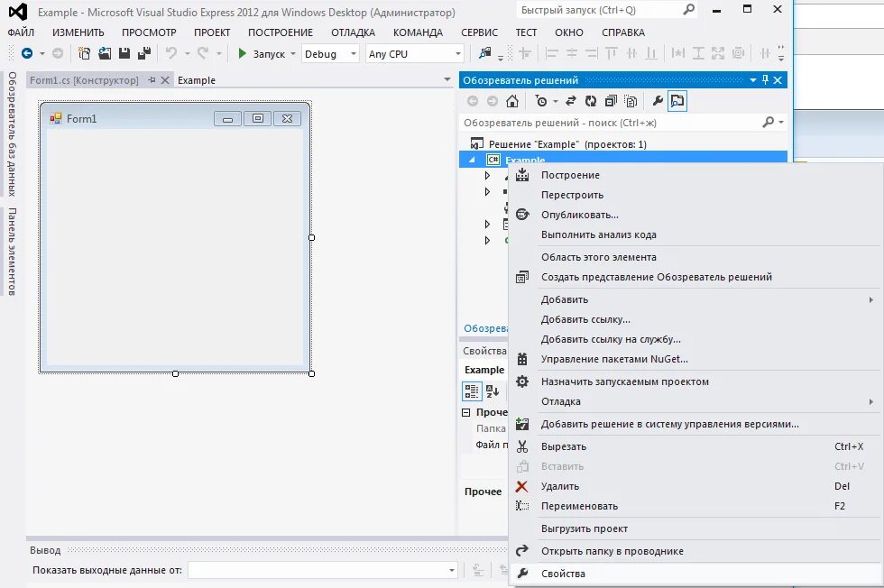Click the Make Same Width layout icon

coord(678,53)
